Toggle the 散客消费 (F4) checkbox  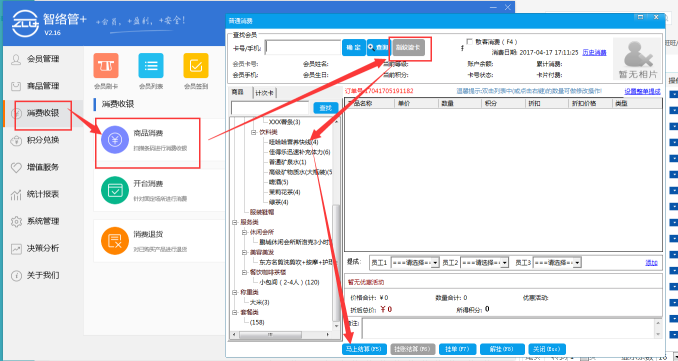[470, 42]
